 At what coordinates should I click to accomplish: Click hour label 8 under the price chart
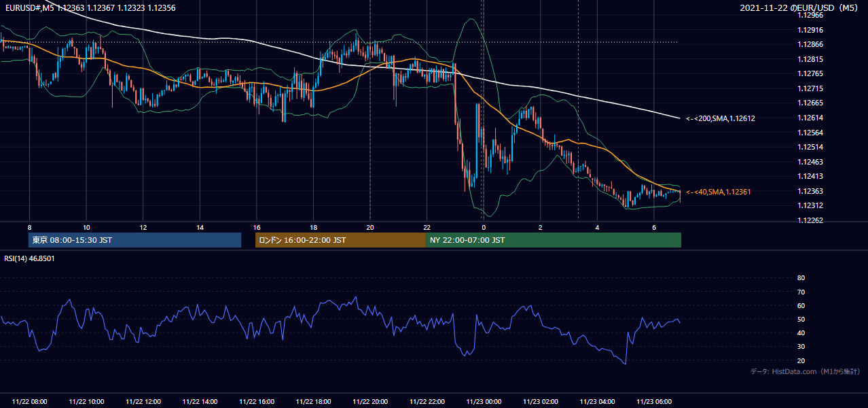pos(30,227)
